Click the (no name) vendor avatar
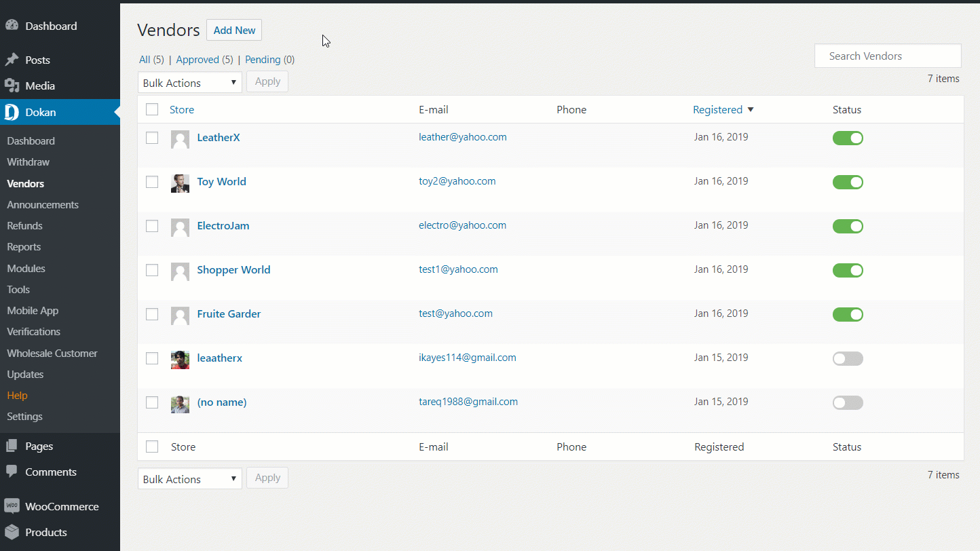This screenshot has width=980, height=551. tap(180, 404)
